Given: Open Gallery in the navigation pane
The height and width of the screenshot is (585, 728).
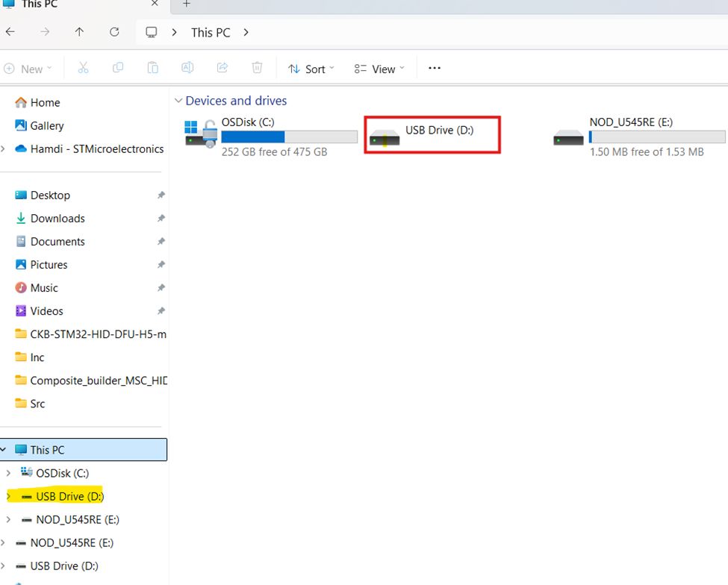Looking at the screenshot, I should click(47, 125).
